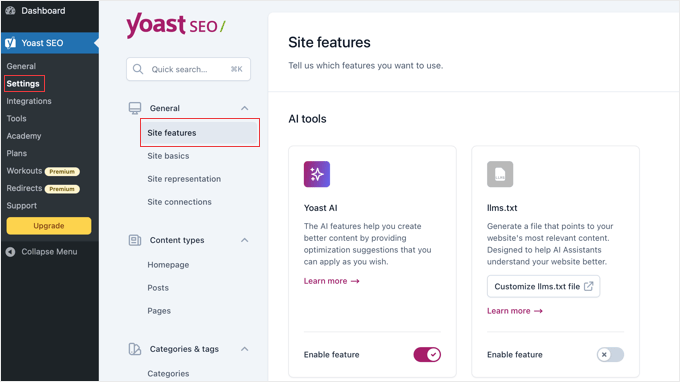Open Homepage under Content types

[168, 264]
